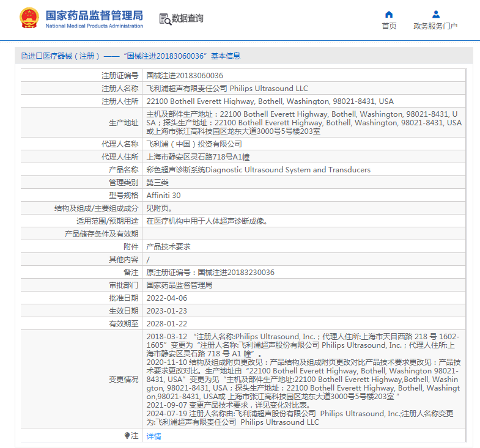Click the 数据查询 magnifier document icon

pyautogui.click(x=164, y=19)
